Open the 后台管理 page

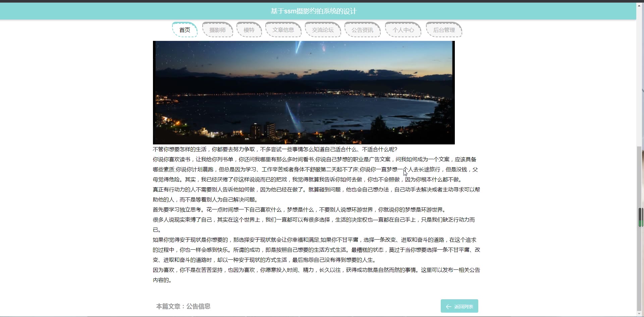pyautogui.click(x=444, y=30)
